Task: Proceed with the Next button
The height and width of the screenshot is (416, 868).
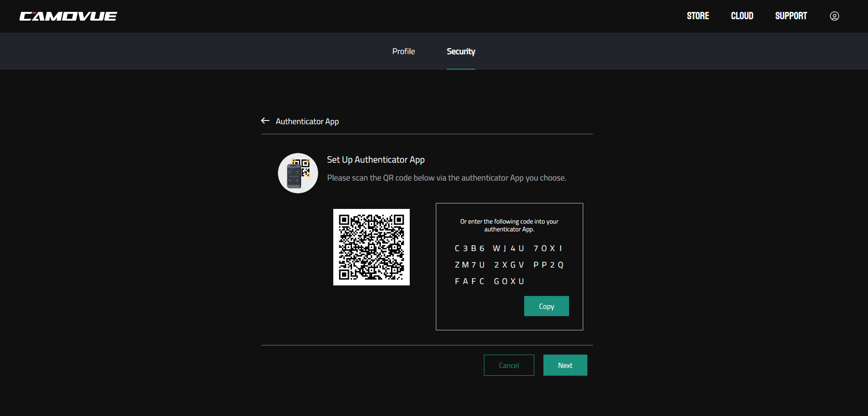Action: coord(565,365)
